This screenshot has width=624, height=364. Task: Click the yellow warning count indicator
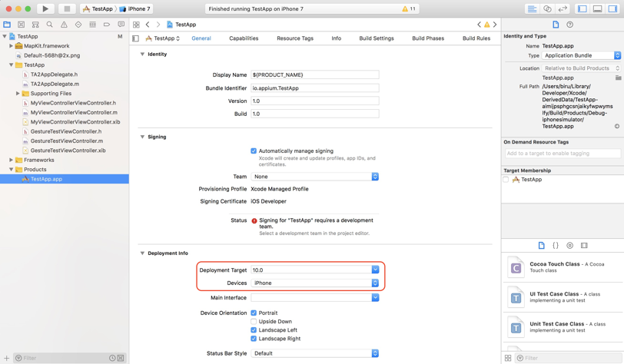(409, 9)
